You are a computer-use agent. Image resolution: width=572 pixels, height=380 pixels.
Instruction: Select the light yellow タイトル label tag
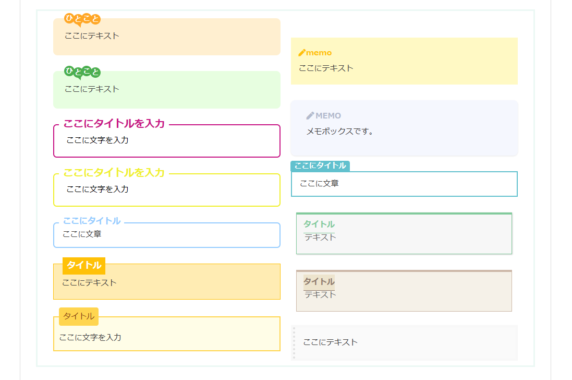pos(79,316)
